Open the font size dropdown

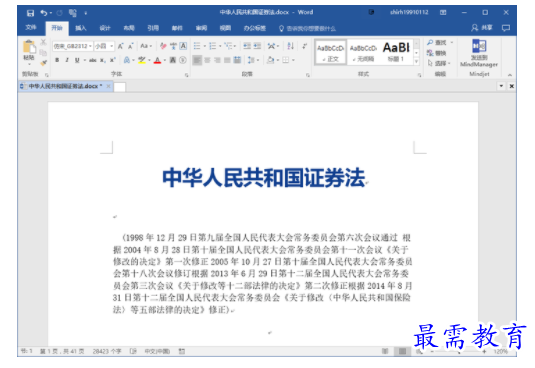click(112, 46)
